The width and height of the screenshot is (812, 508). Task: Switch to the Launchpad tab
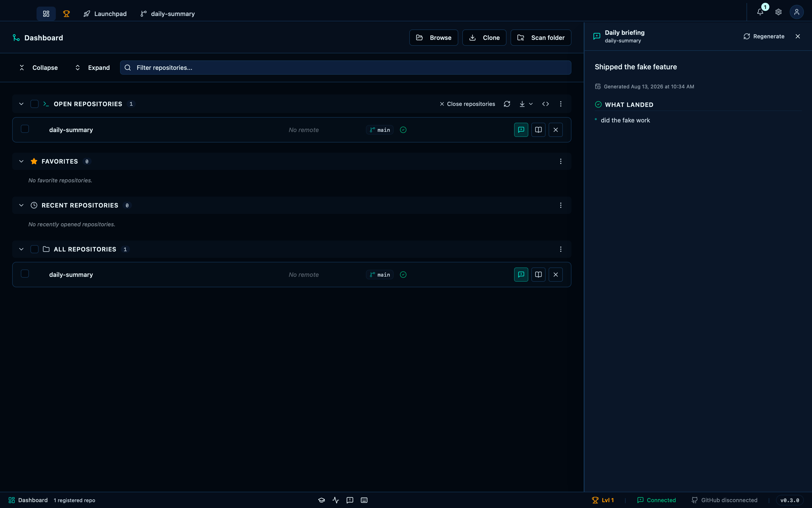click(x=105, y=14)
